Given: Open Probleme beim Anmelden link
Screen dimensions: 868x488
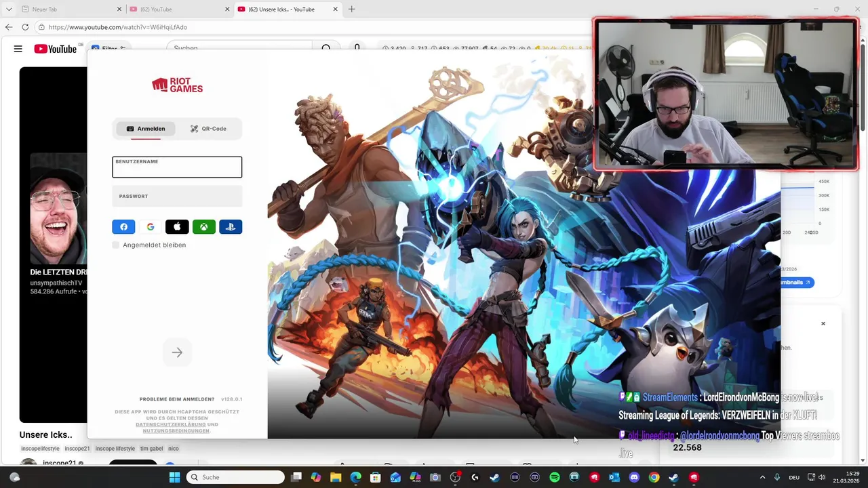Looking at the screenshot, I should click(177, 399).
